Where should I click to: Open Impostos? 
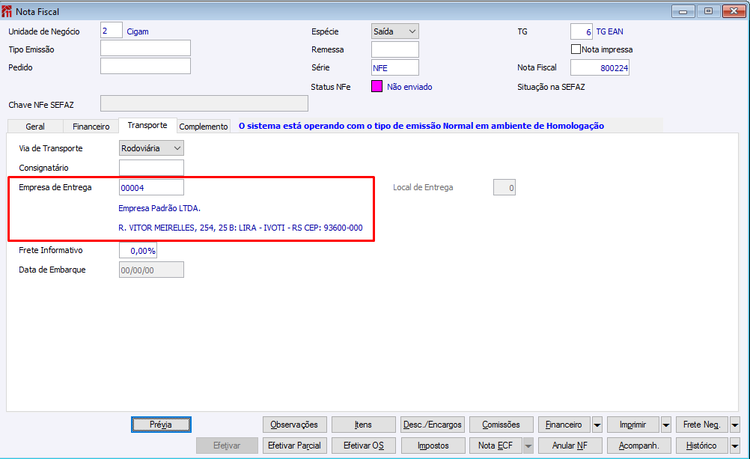432,446
